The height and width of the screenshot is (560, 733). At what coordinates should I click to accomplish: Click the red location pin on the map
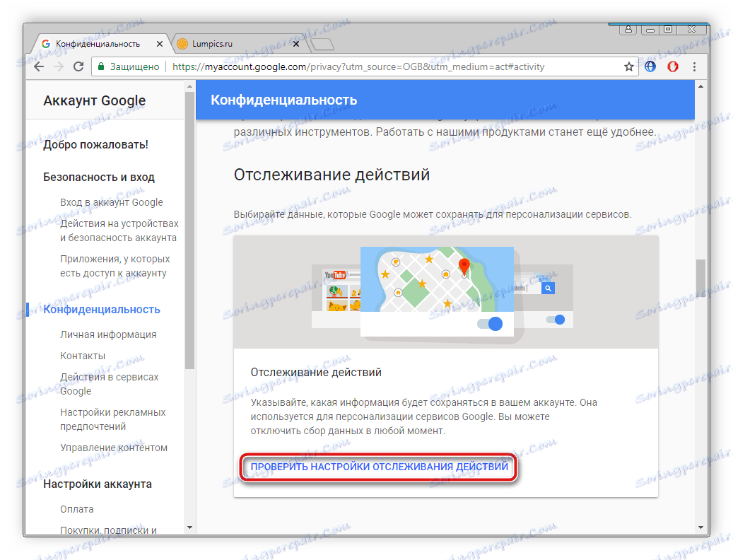point(464,267)
